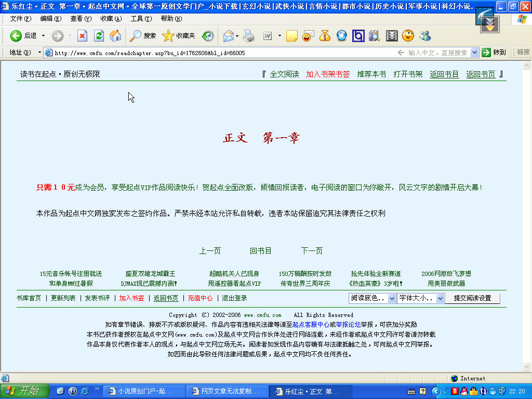Open the Favorites (收藏夹) star icon

coord(168,36)
